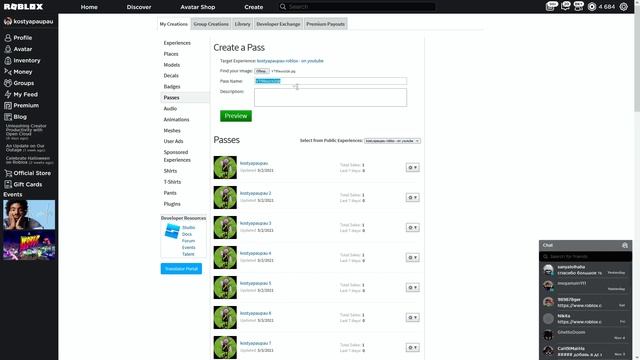
Task: Open gear dropdown for kostyapaupau 3 pass
Action: 413,227
